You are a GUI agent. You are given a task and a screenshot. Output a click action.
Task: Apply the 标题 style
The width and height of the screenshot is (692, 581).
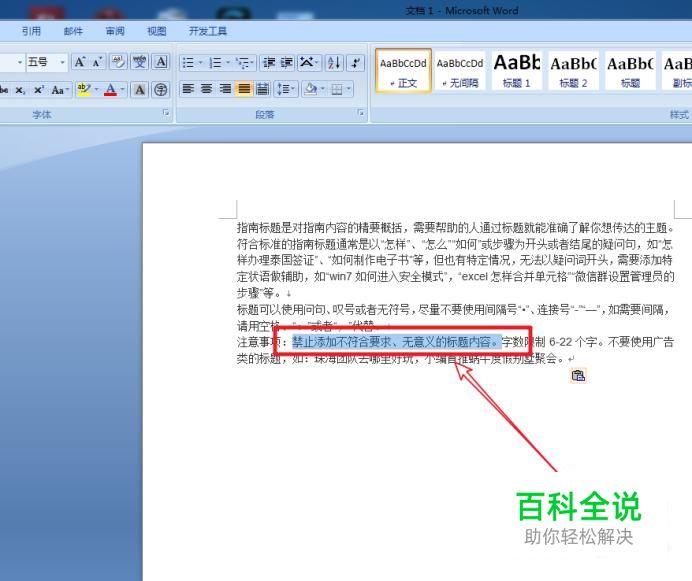(630, 71)
